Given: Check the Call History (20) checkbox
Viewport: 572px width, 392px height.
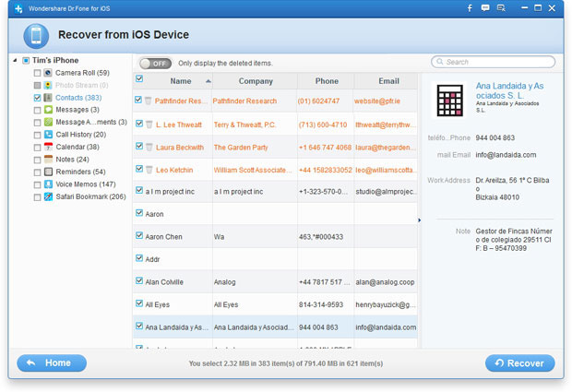Looking at the screenshot, I should [37, 135].
